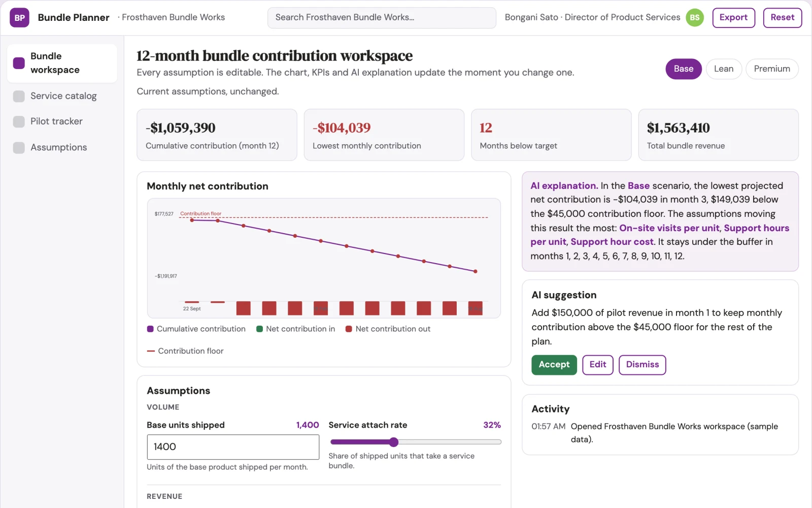Screen dimensions: 812x508
Task: Click the Base units shipped input field
Action: 233,447
